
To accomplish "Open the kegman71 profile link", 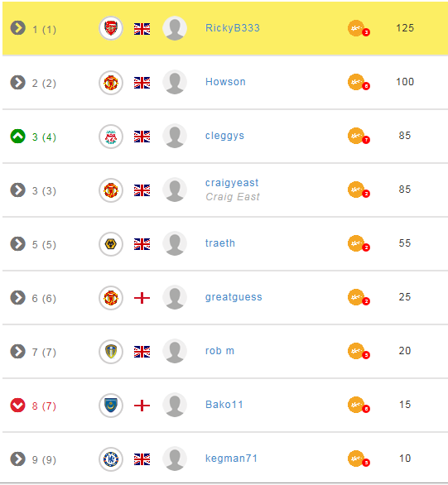I will (x=231, y=459).
